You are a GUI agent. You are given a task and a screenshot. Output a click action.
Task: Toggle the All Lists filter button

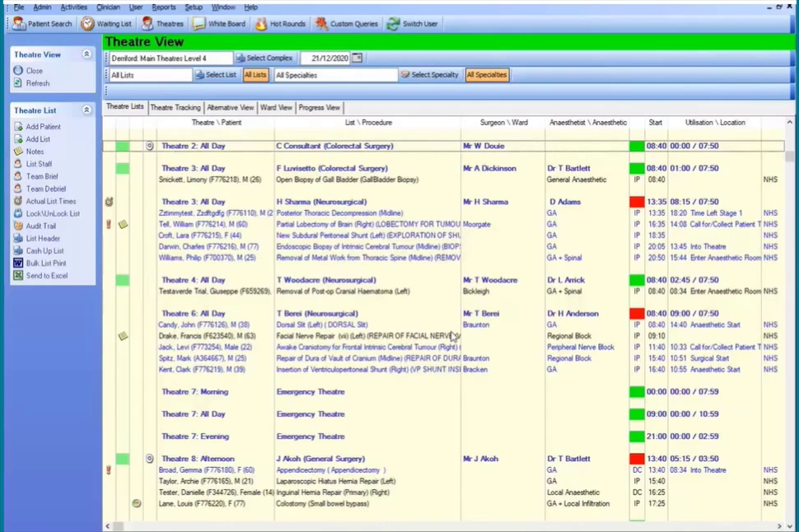(x=255, y=75)
